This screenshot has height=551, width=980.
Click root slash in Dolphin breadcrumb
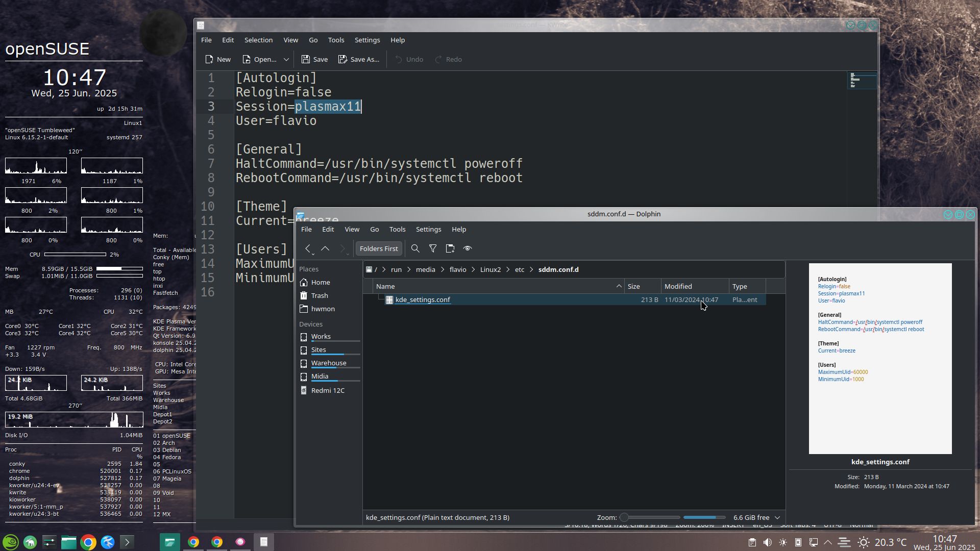tap(376, 269)
